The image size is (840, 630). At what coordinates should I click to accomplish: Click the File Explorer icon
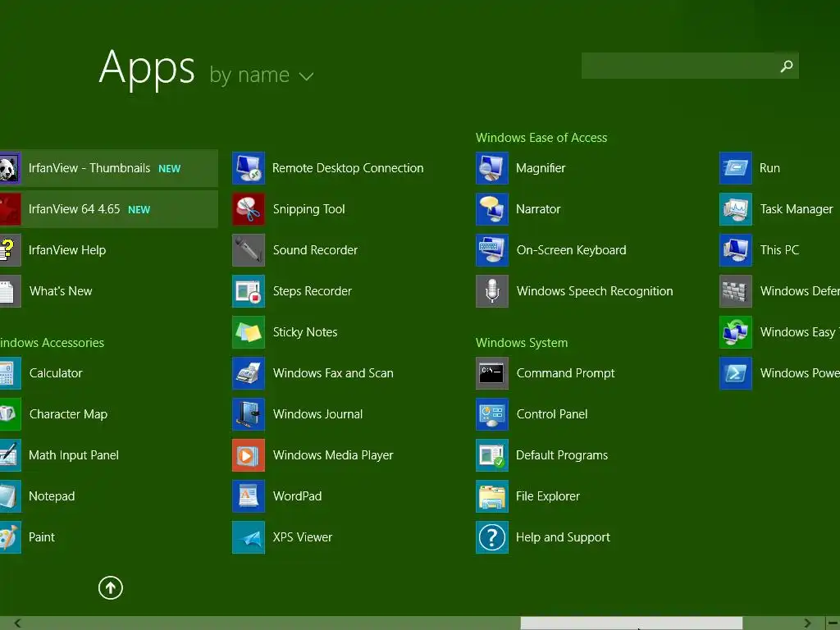click(492, 496)
